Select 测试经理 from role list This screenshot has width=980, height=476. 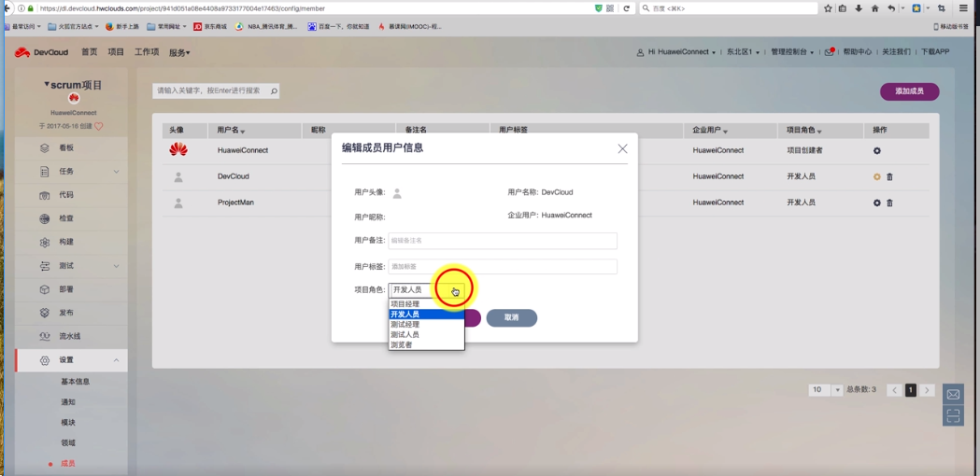click(426, 324)
